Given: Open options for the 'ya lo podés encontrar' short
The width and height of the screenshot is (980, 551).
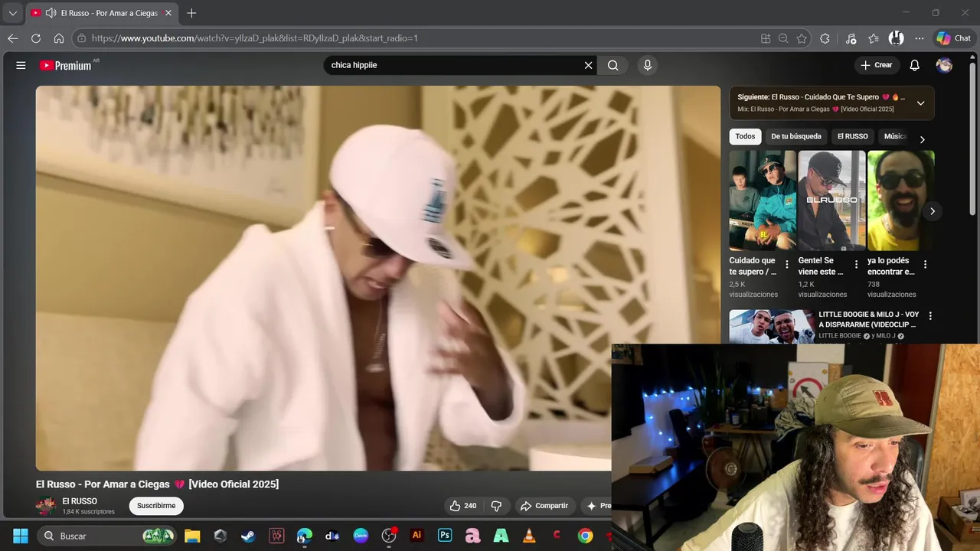Looking at the screenshot, I should click(x=925, y=265).
